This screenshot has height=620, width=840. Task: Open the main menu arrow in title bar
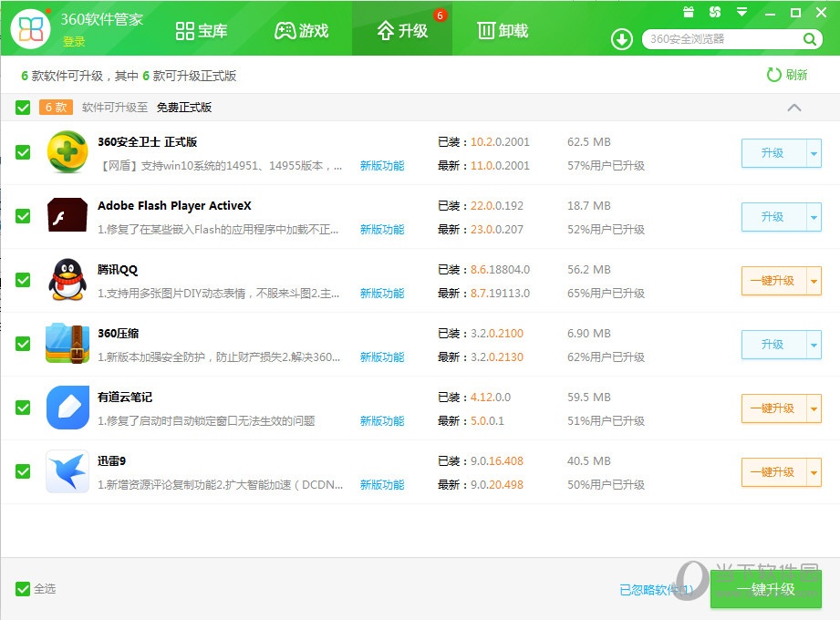(741, 12)
